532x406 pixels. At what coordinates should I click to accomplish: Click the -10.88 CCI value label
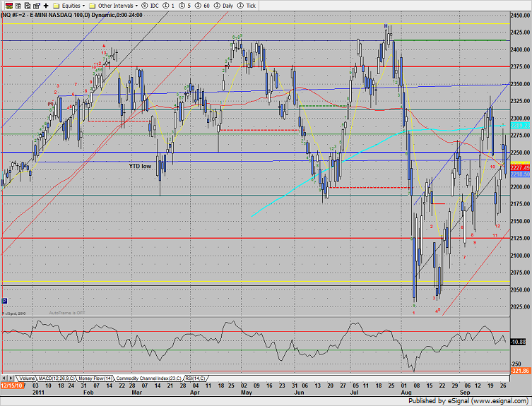click(x=518, y=342)
